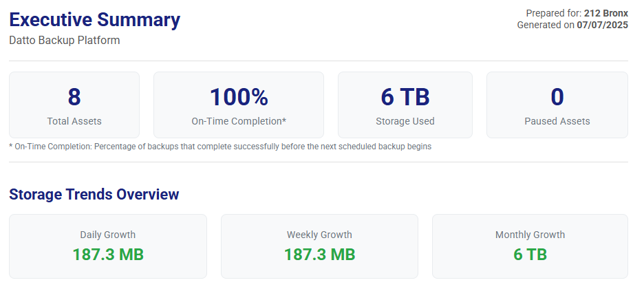The width and height of the screenshot is (644, 289).
Task: Select the Daily Growth 187.3 MB value
Action: [x=108, y=255]
